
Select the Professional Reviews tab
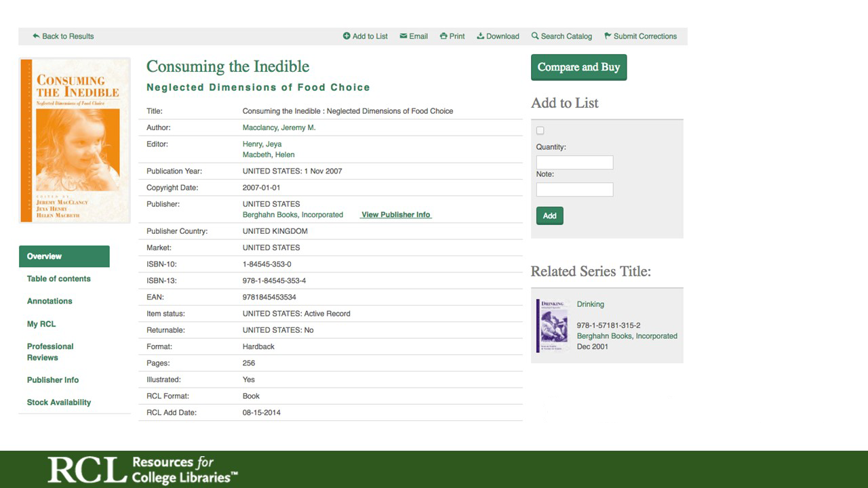click(x=50, y=352)
